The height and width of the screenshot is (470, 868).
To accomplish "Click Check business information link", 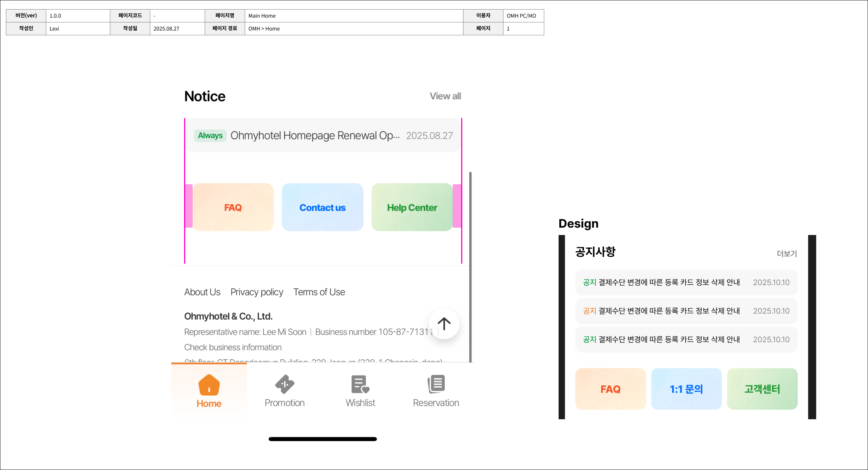I will click(x=233, y=347).
